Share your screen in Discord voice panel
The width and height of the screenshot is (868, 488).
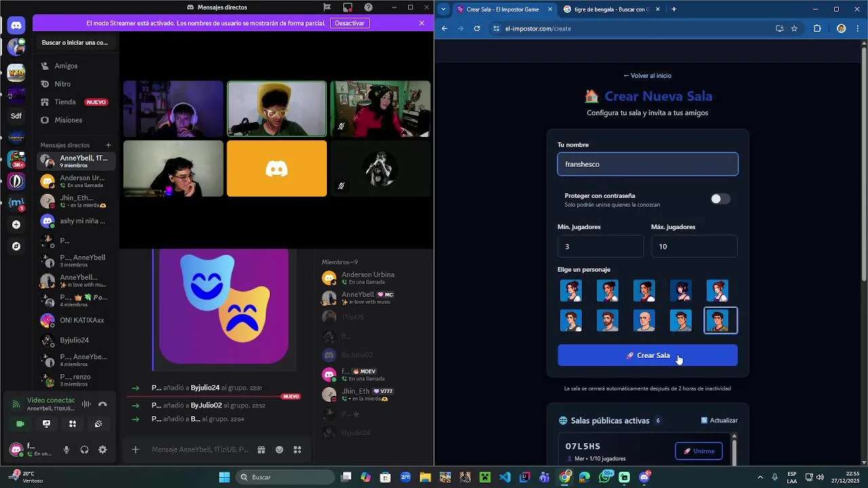point(46,424)
